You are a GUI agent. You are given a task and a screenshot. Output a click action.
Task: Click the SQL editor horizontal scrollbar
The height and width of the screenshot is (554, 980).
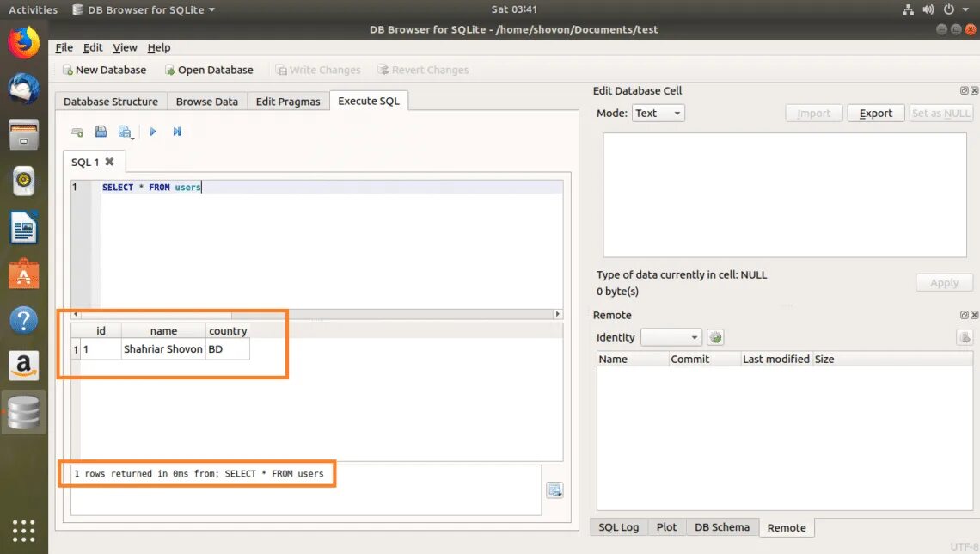317,314
